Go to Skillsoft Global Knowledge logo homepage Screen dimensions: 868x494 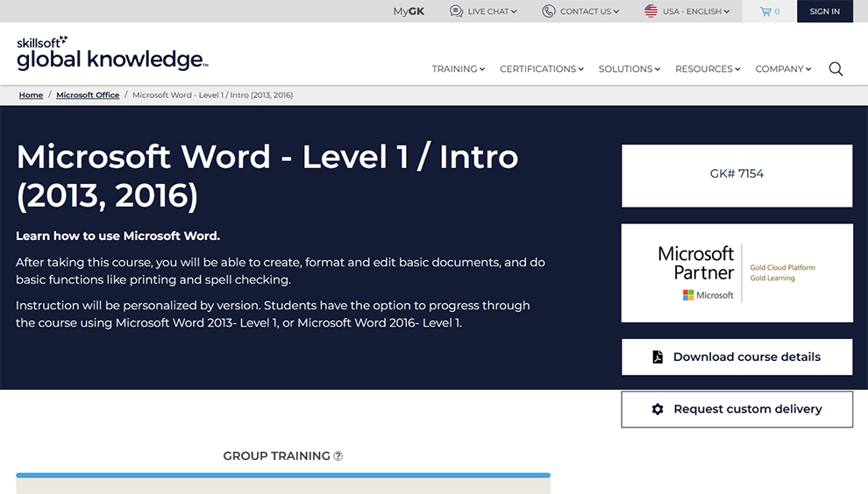(112, 53)
